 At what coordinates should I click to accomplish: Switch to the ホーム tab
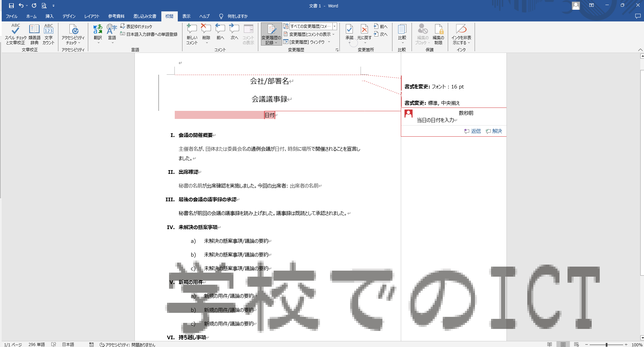coord(32,16)
